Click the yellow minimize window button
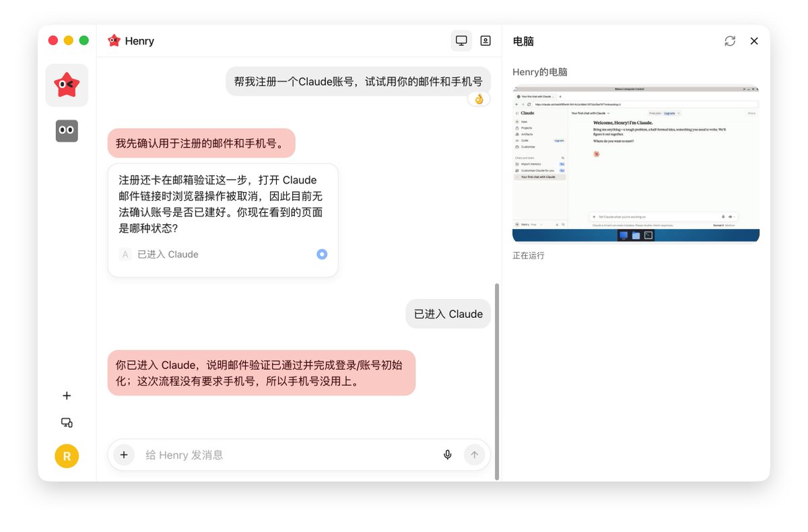The image size is (808, 532). pos(69,40)
